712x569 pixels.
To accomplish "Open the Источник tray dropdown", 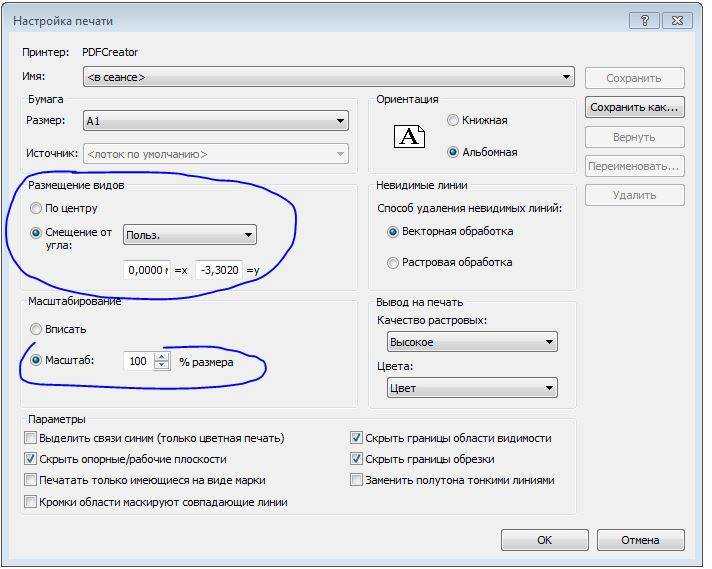I will click(216, 154).
